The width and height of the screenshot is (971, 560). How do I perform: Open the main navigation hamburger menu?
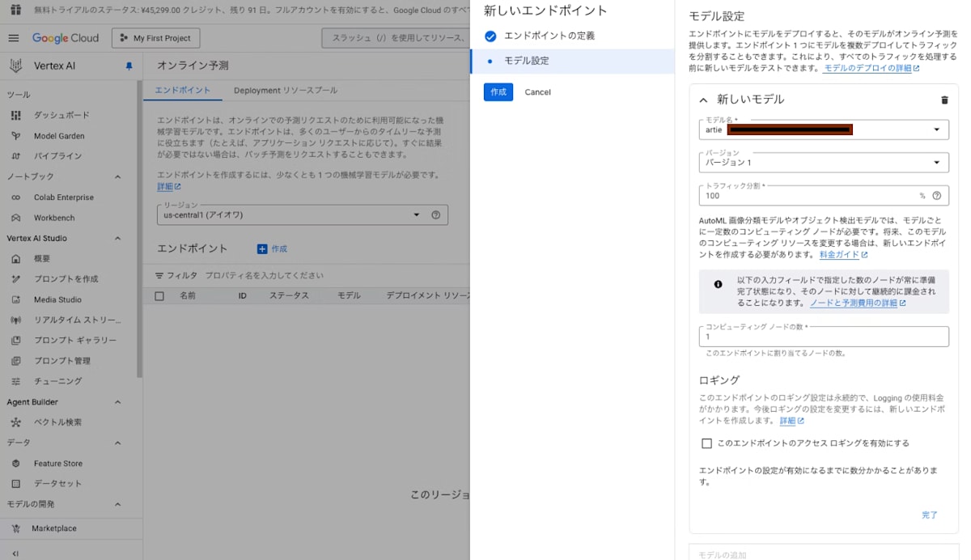14,38
